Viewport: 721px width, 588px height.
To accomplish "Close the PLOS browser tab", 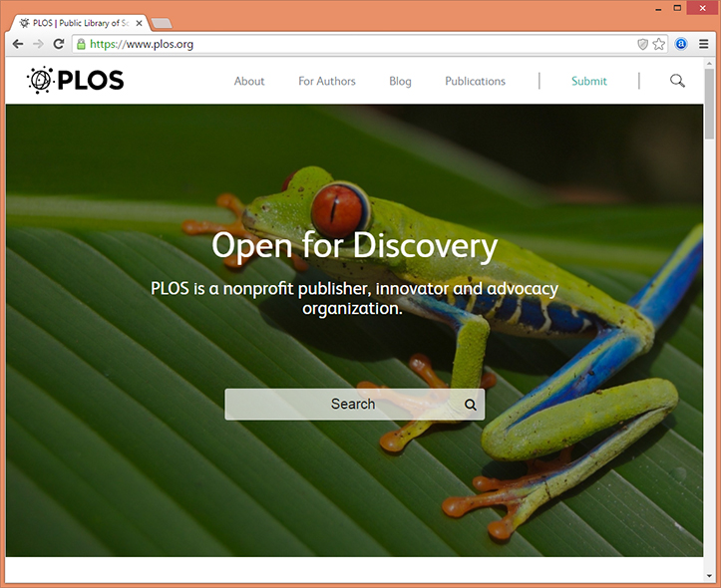I will (x=139, y=23).
